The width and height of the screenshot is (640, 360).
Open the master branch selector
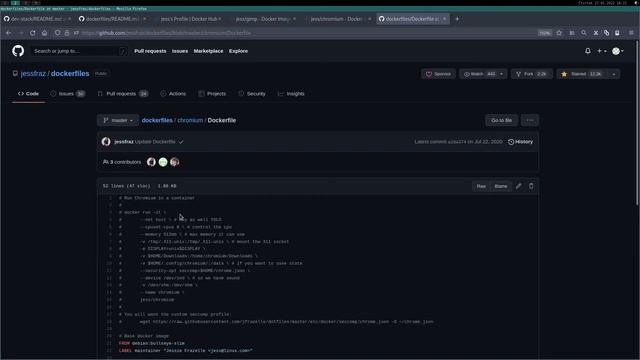point(118,120)
